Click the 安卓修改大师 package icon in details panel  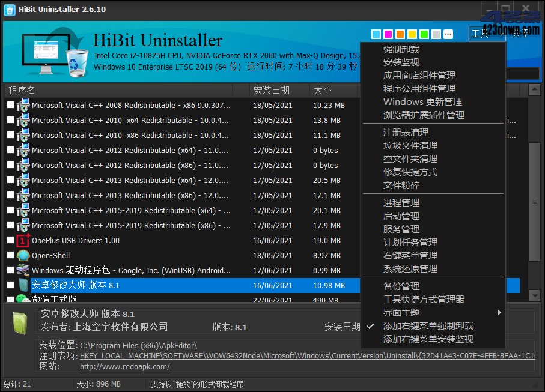(20, 324)
